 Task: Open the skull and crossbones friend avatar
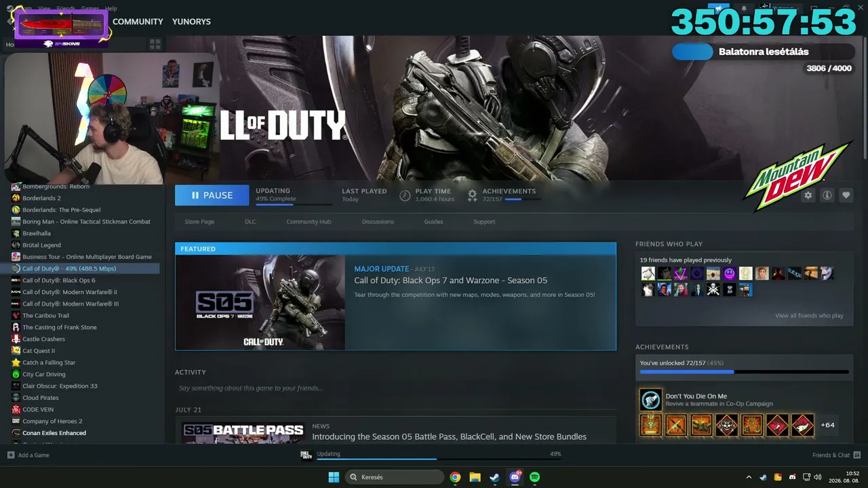pos(713,289)
